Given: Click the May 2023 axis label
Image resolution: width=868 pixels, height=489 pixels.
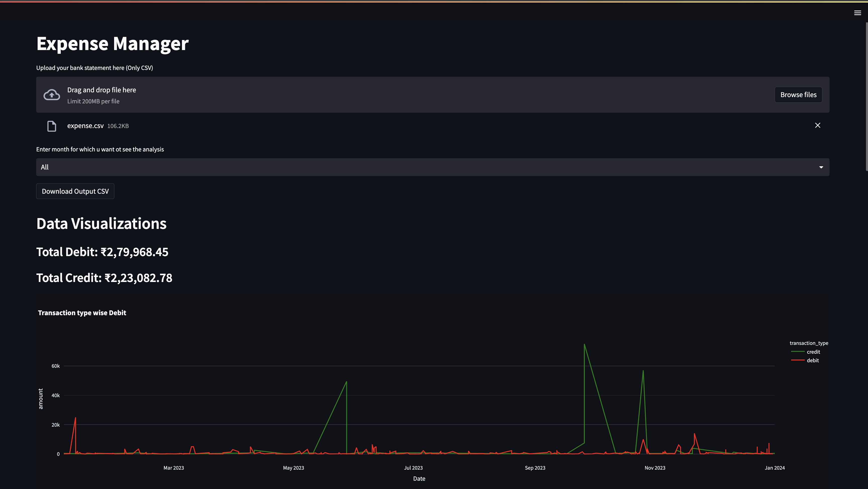Looking at the screenshot, I should (x=293, y=468).
